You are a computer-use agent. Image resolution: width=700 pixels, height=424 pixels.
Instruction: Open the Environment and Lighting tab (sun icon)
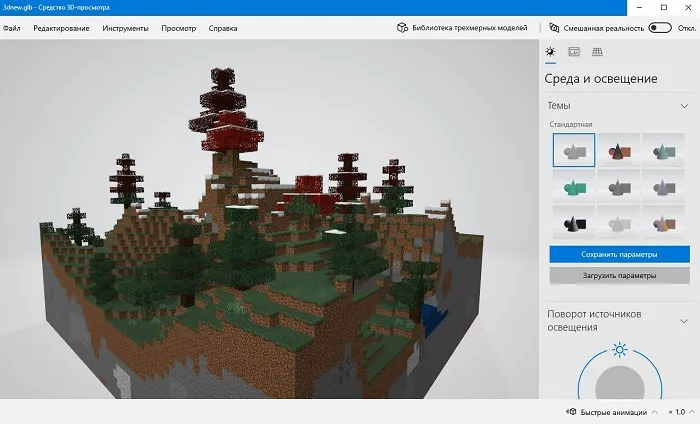(550, 51)
